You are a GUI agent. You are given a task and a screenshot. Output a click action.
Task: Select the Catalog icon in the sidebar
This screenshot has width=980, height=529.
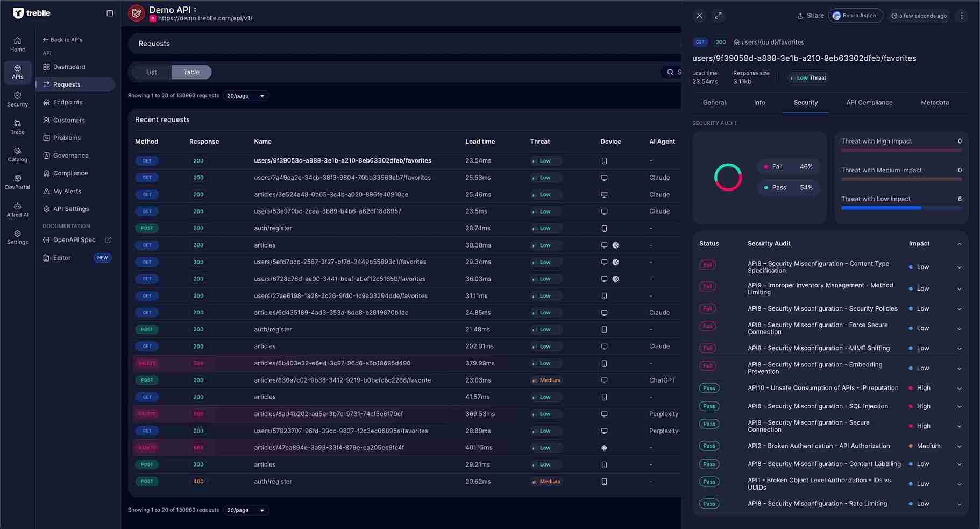coord(17,155)
